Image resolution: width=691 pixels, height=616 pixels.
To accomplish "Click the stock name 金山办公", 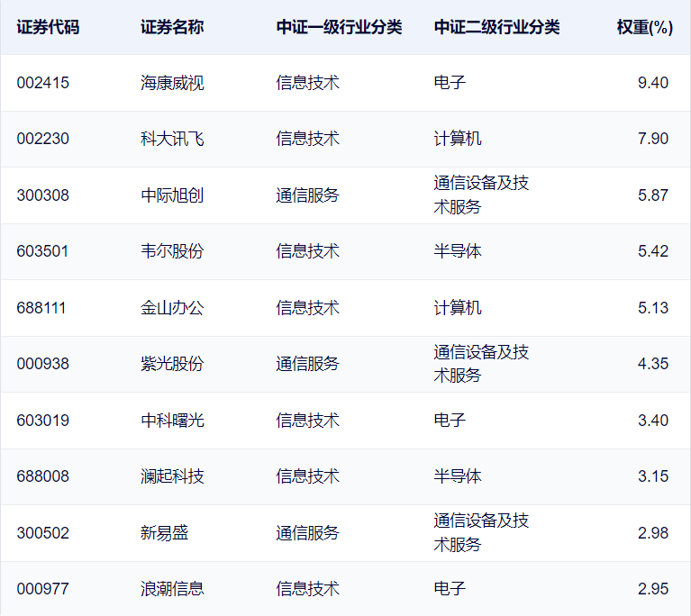I will (x=172, y=308).
